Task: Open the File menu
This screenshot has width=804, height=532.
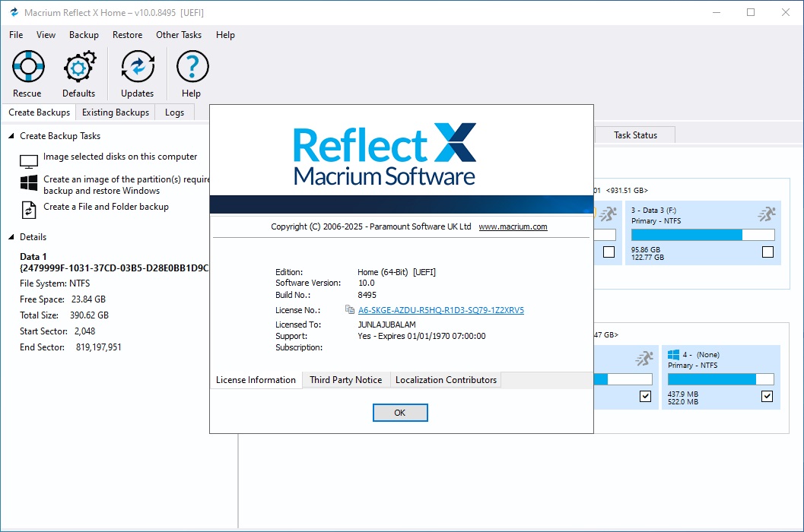Action: 16,35
